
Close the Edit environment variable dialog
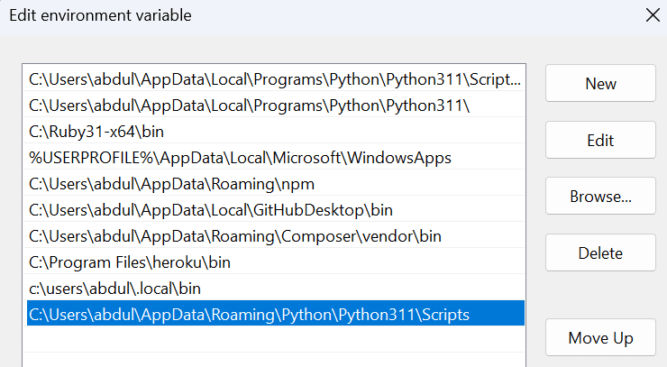click(x=653, y=15)
